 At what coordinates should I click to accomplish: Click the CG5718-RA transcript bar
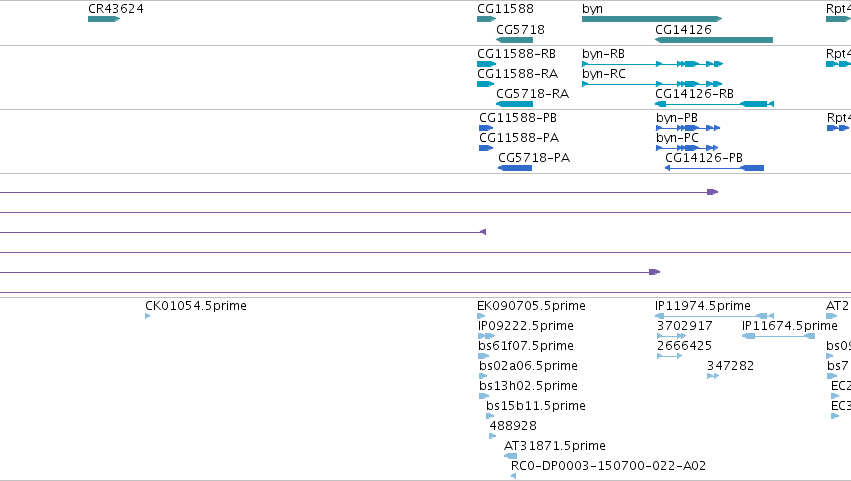515,104
